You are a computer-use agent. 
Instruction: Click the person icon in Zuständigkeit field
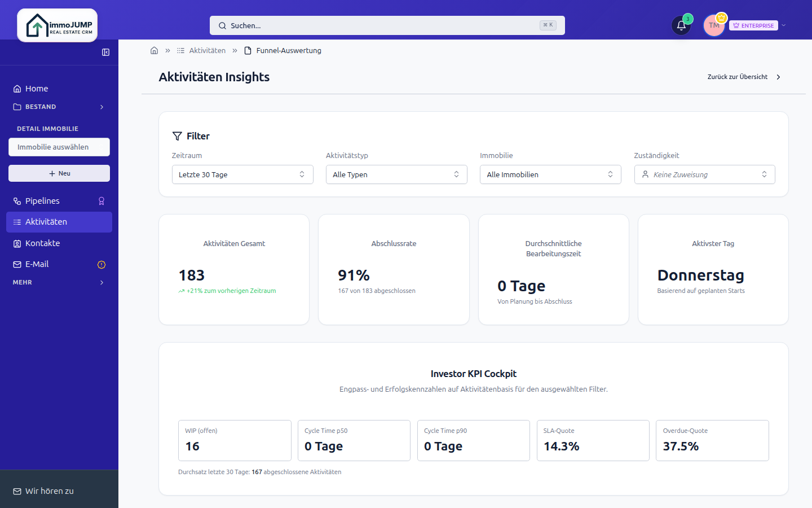(x=645, y=174)
